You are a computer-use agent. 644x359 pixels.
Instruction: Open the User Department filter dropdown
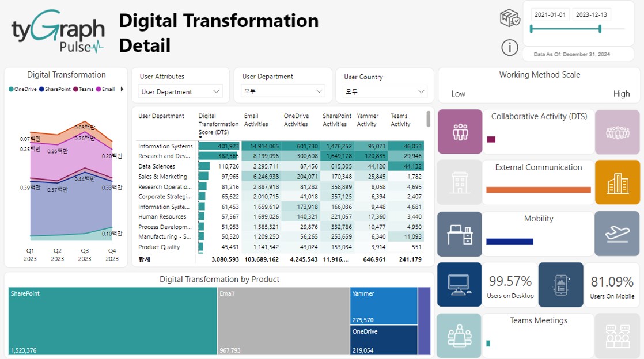283,91
